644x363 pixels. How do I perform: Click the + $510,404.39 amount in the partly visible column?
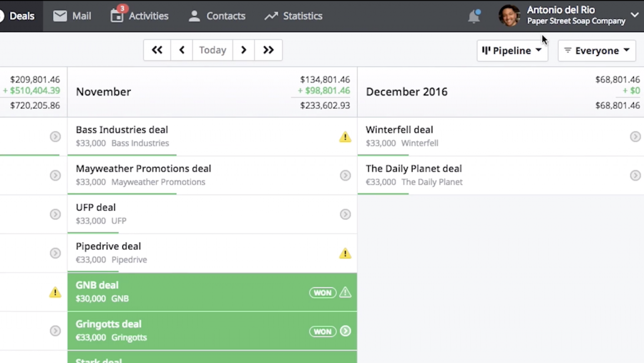tap(31, 91)
